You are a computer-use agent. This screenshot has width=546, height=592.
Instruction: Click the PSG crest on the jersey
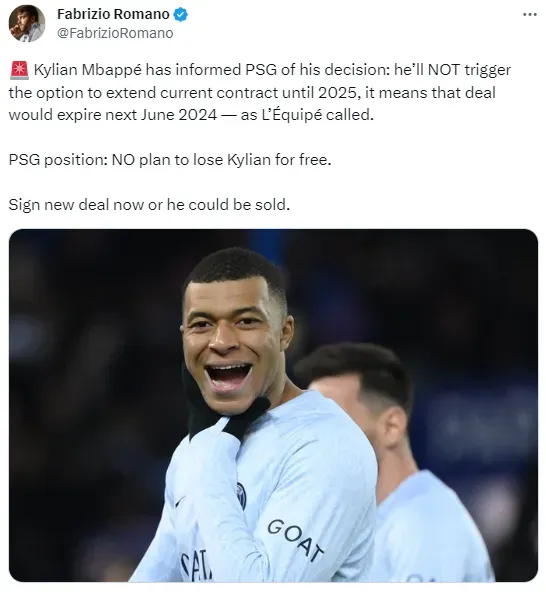241,495
